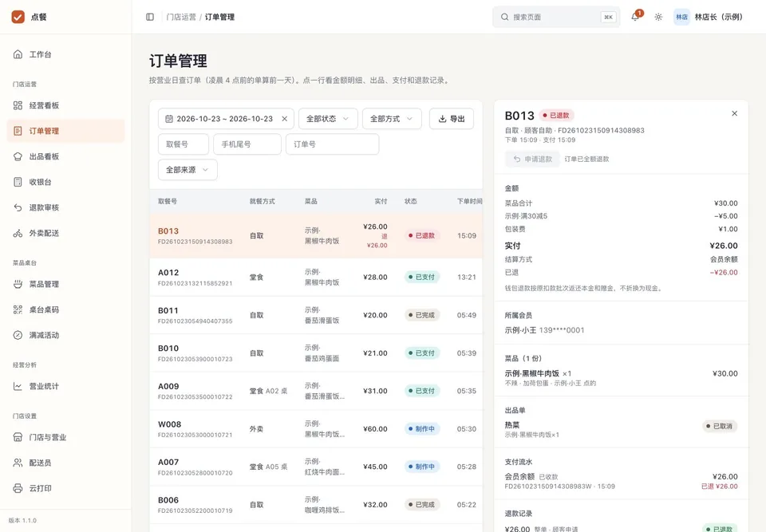The image size is (766, 532).
Task: Click the document icon beside 订单管理
Action: click(18, 131)
